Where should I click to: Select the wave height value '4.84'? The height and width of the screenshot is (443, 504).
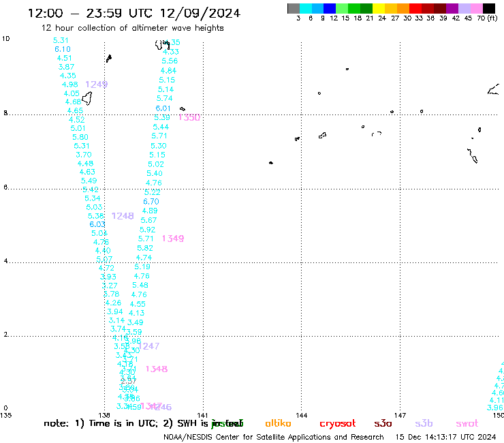coord(168,71)
